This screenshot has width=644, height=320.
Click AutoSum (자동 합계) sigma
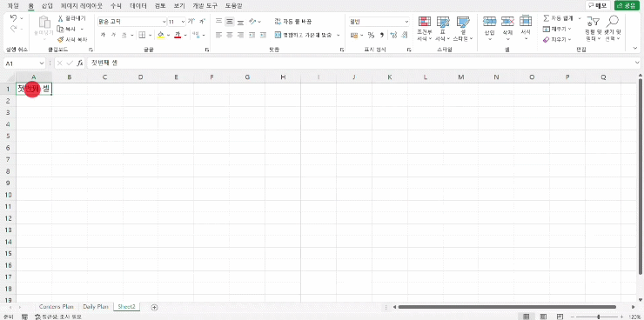[x=560, y=18]
